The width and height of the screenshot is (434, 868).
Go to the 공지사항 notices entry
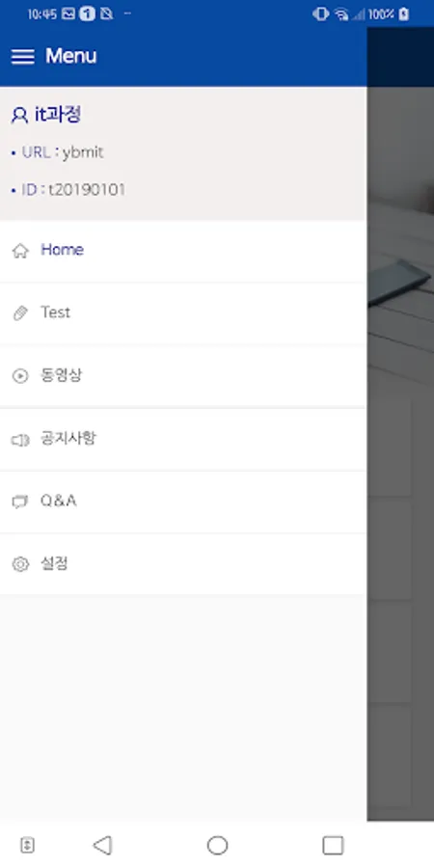182,440
